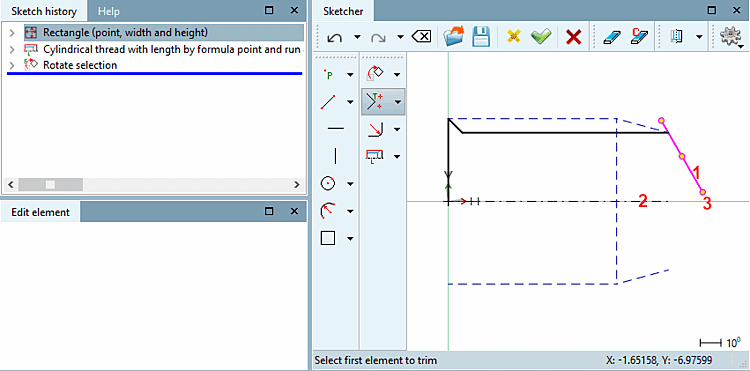Select the Arc tool icon
Screen dimensions: 750x371
coord(328,210)
